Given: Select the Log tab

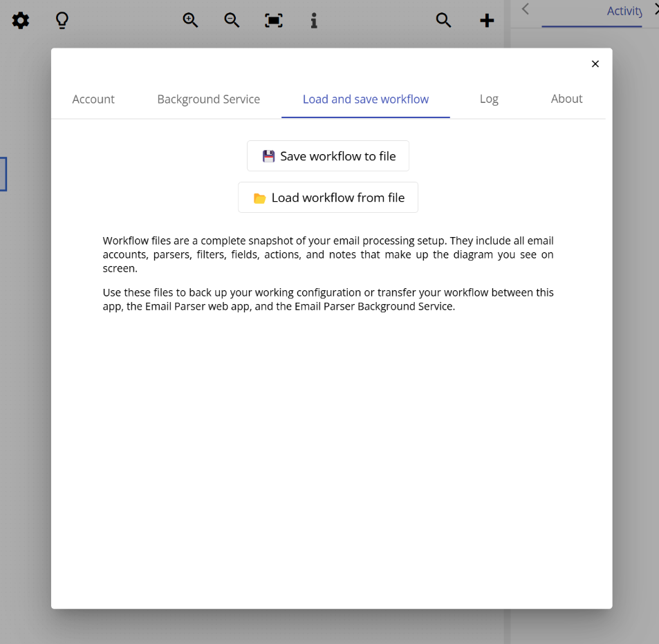Looking at the screenshot, I should [489, 99].
